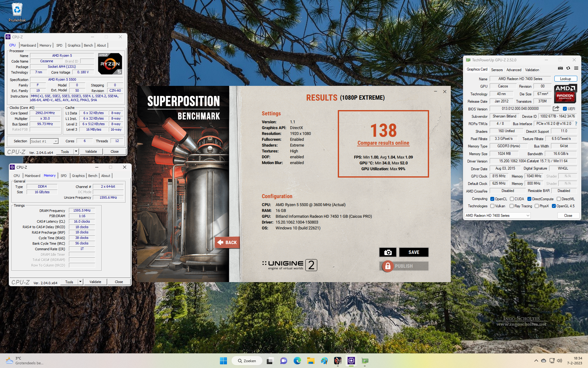
Task: Open the Windows Start menu
Action: (223, 361)
